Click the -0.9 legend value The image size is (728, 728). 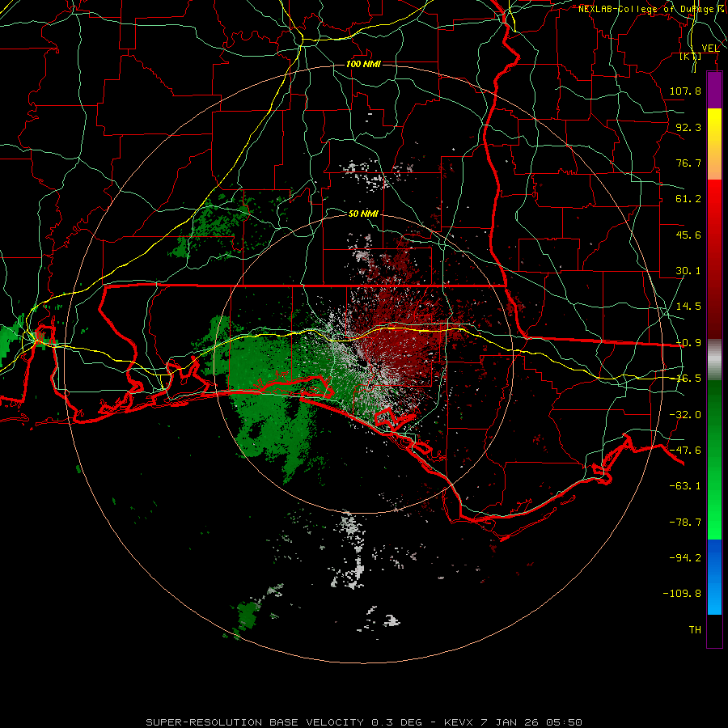[x=688, y=343]
